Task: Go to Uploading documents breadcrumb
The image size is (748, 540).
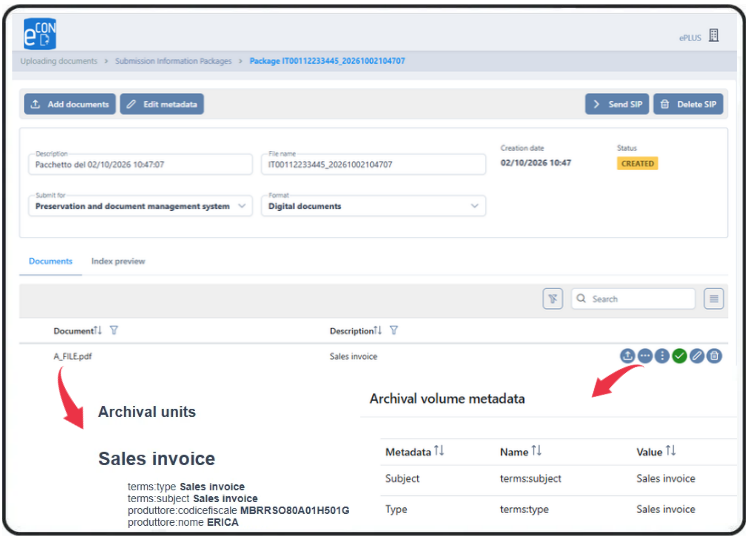Action: (x=59, y=61)
